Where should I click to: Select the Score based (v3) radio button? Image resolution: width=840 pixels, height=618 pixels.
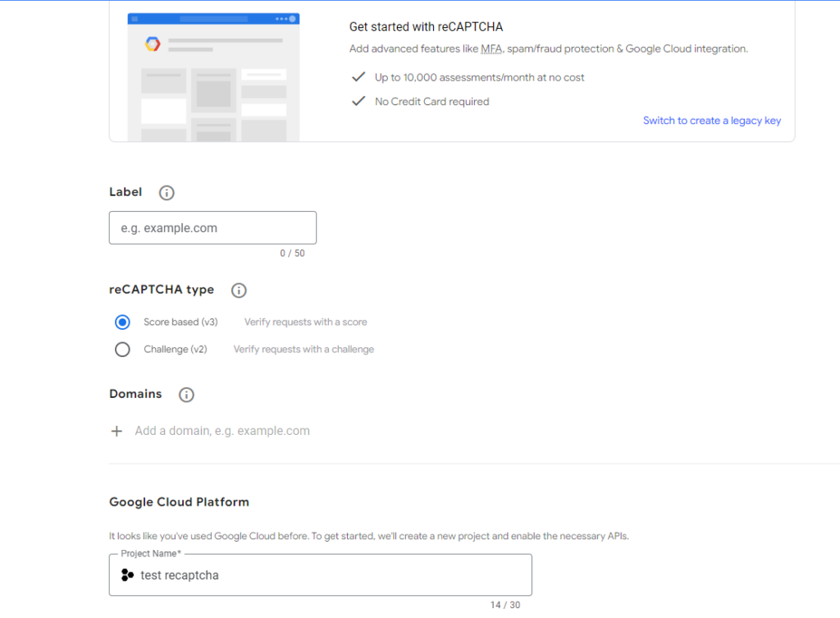122,322
